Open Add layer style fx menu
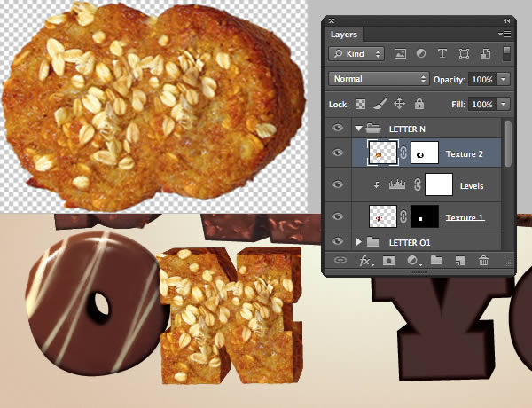532x408 pixels. (x=365, y=261)
